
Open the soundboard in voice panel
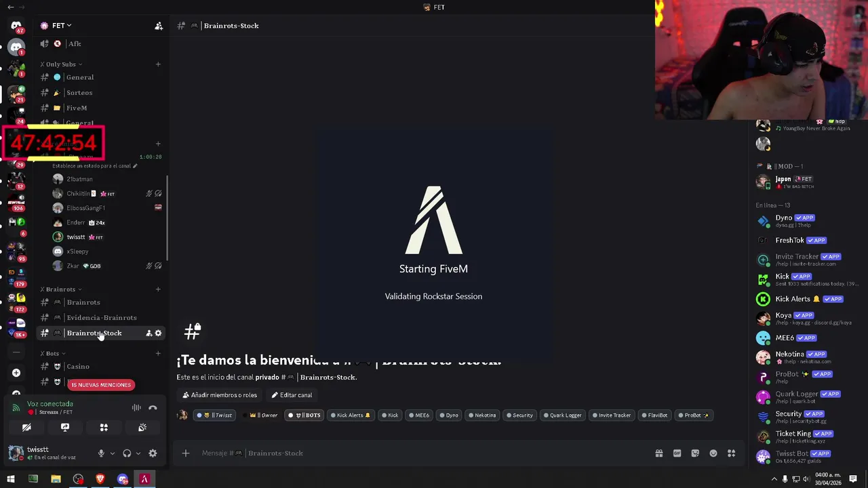coord(142,428)
